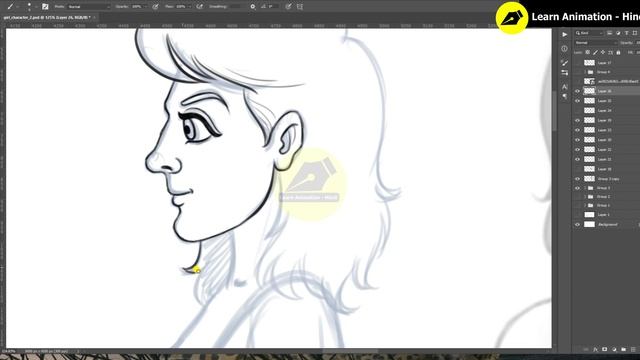Open smoothing options gear

[253, 7]
